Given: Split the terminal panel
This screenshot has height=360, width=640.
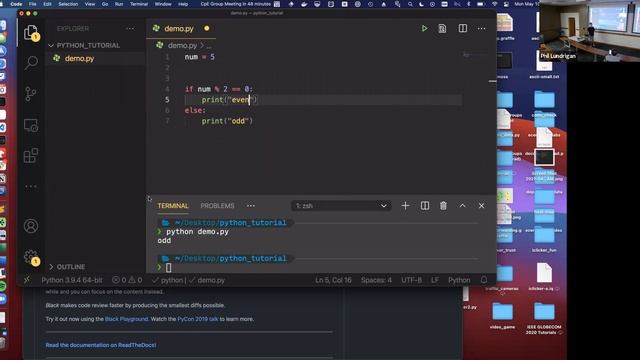Looking at the screenshot, I should (424, 206).
